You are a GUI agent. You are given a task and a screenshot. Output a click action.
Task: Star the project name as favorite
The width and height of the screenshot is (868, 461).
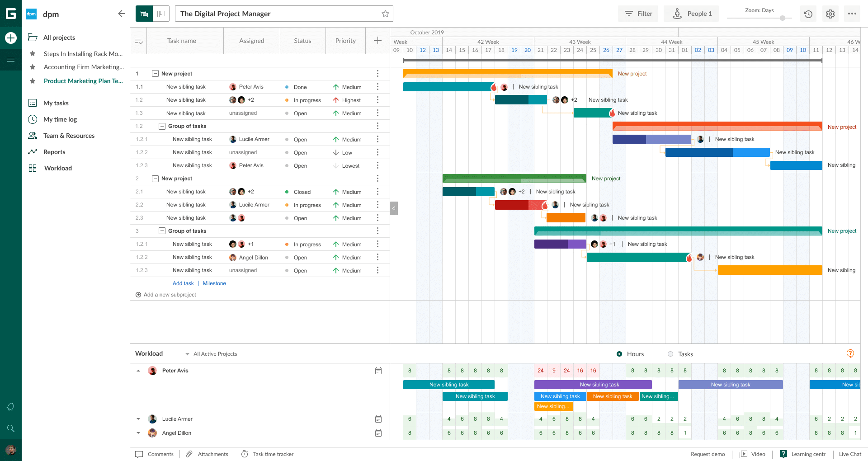pyautogui.click(x=385, y=14)
